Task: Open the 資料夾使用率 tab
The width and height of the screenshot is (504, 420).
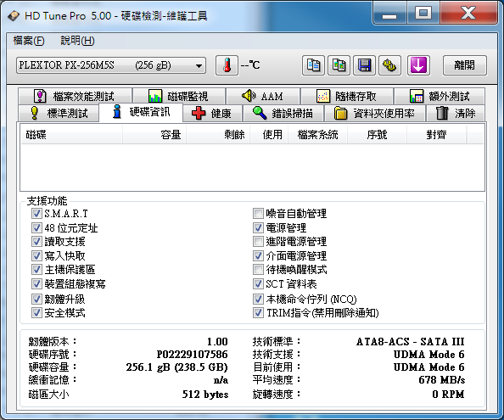Action: 375,113
